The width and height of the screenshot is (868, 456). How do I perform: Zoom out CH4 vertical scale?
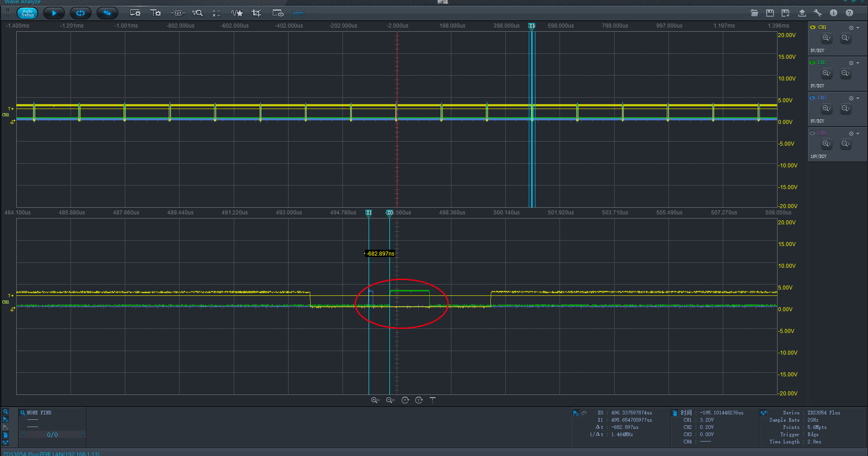[x=846, y=144]
